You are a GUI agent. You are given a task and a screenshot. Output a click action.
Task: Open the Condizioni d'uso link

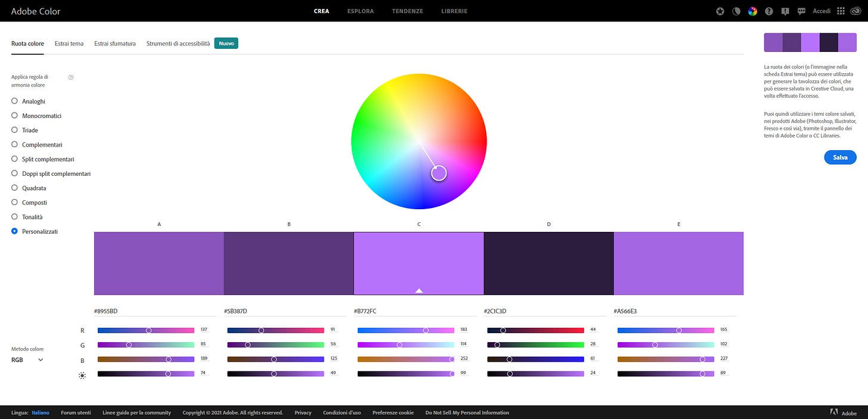342,412
